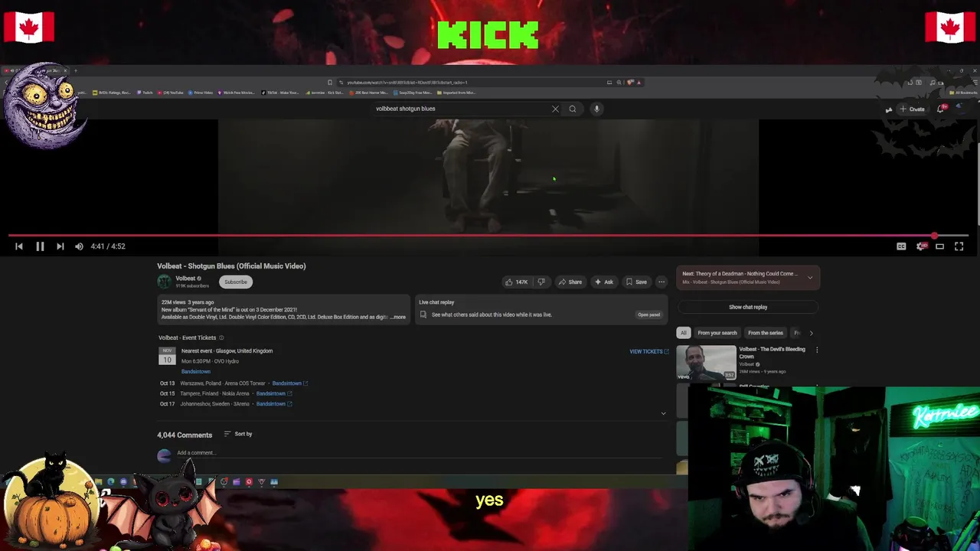This screenshot has height=551, width=980.
Task: Open the Volbeat channel avatar
Action: click(x=164, y=282)
